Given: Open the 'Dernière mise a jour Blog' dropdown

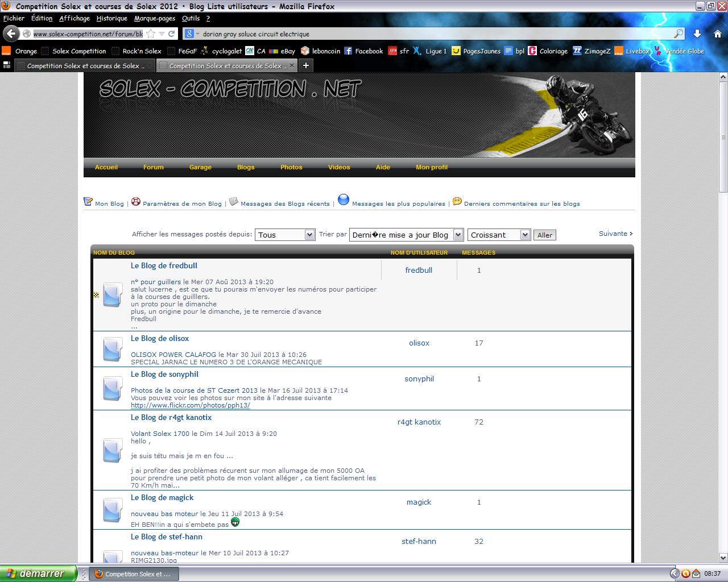Looking at the screenshot, I should point(406,235).
